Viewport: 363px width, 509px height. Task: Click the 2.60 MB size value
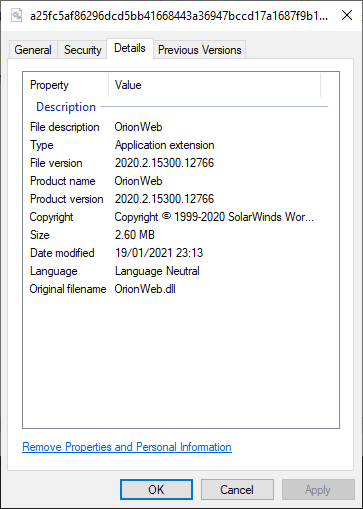click(135, 235)
